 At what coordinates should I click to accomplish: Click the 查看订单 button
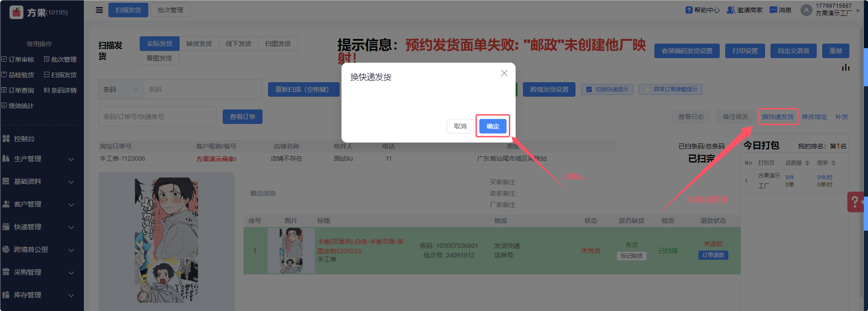click(243, 117)
